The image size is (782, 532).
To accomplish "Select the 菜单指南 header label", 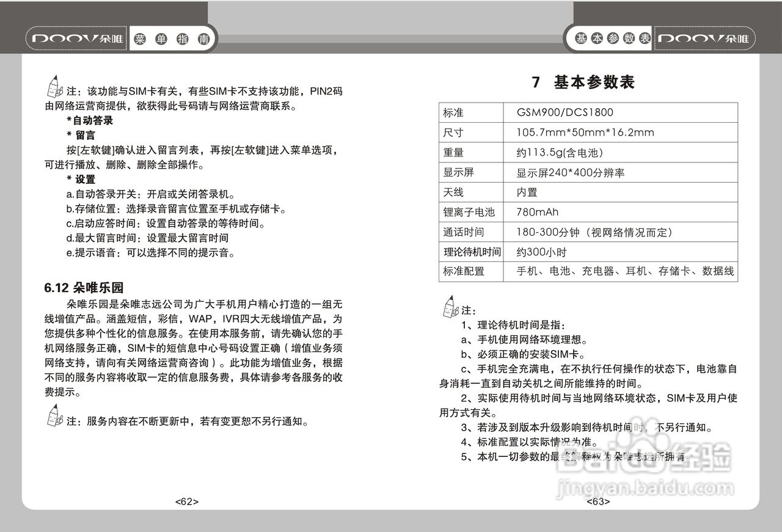I will pyautogui.click(x=173, y=38).
